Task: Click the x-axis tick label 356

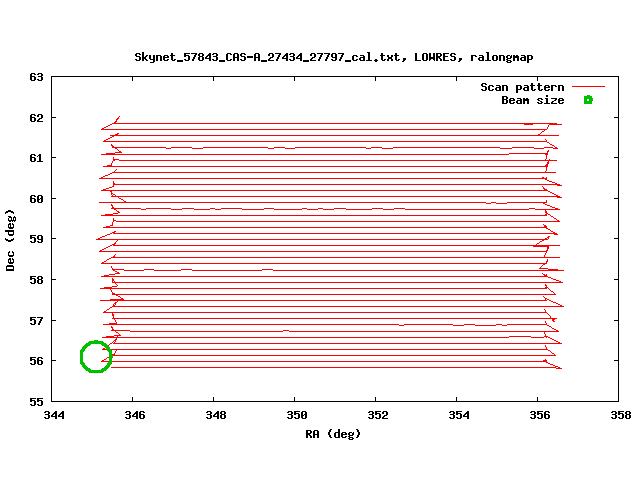Action: (x=540, y=415)
